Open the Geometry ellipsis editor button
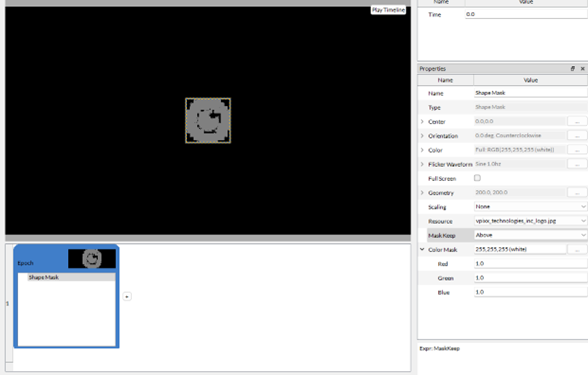Viewport: 588px width, 375px height. [x=577, y=193]
